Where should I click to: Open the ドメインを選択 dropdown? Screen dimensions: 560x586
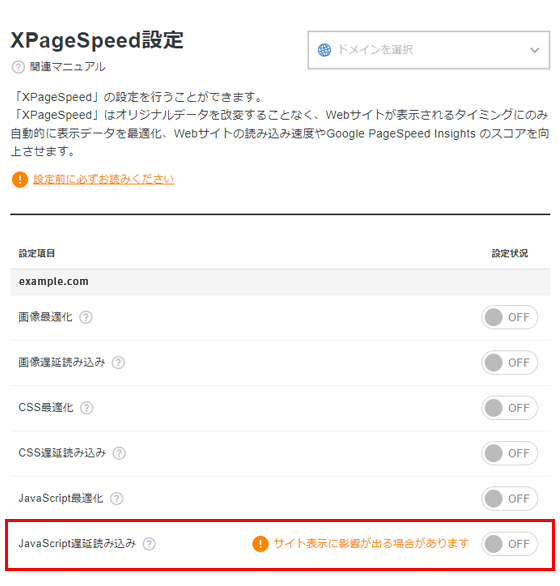tap(428, 50)
